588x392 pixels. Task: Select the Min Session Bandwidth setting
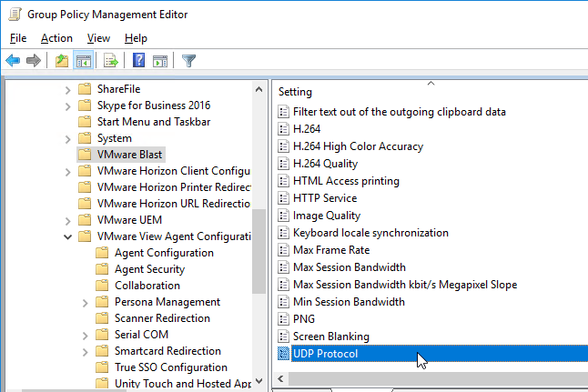pyautogui.click(x=349, y=302)
